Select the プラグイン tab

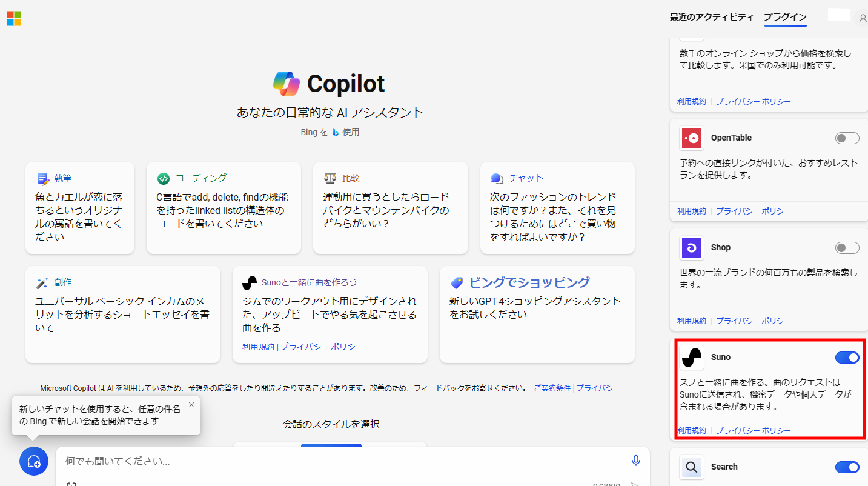click(786, 17)
